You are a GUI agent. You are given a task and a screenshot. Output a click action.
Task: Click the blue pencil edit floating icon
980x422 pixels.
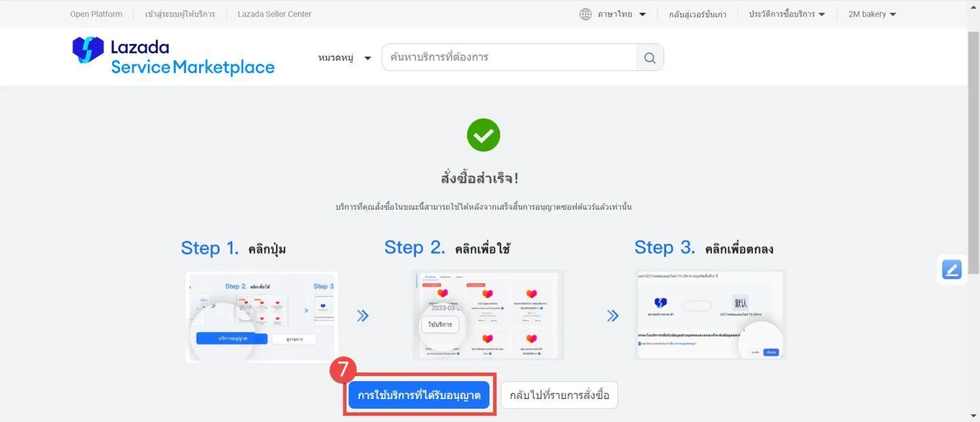tap(951, 270)
